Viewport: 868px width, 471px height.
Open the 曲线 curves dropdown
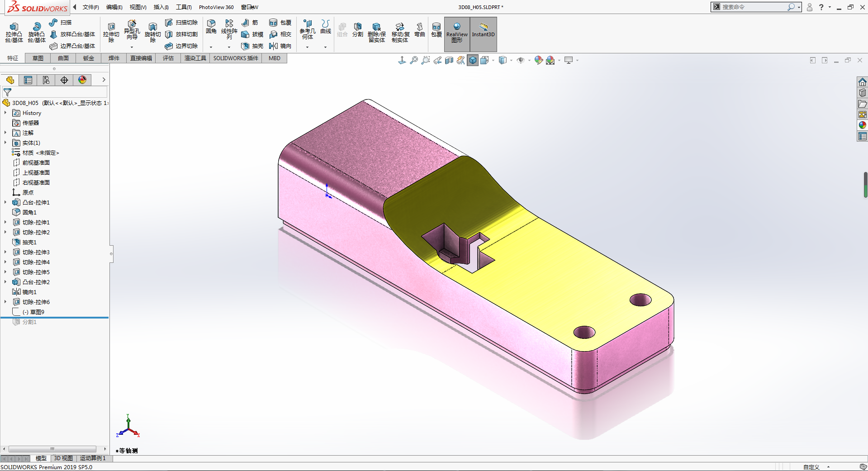click(x=325, y=47)
